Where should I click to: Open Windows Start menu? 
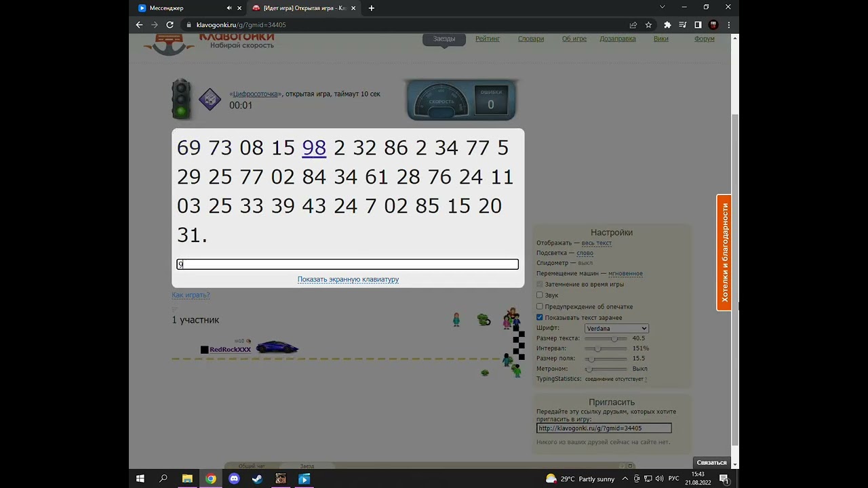coord(140,479)
